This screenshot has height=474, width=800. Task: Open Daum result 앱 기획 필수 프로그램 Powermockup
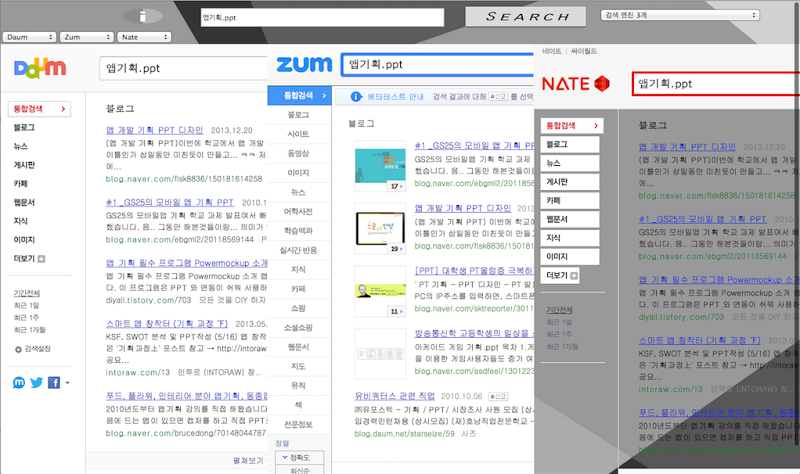tap(187, 263)
